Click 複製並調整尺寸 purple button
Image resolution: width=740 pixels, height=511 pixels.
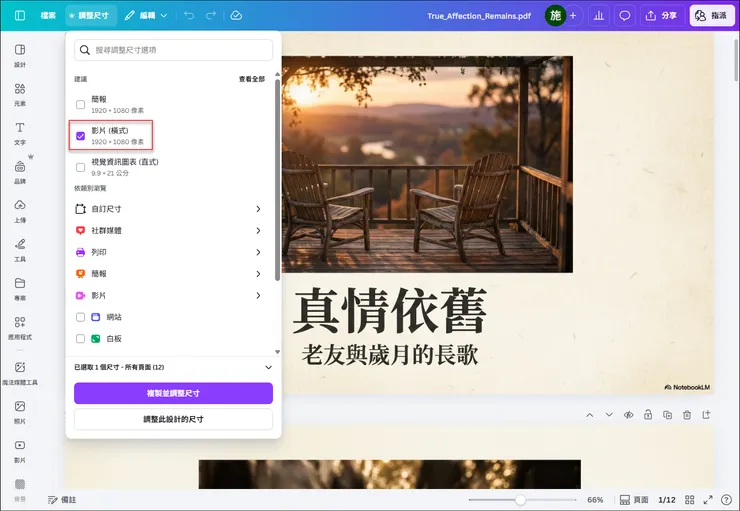pyautogui.click(x=173, y=393)
